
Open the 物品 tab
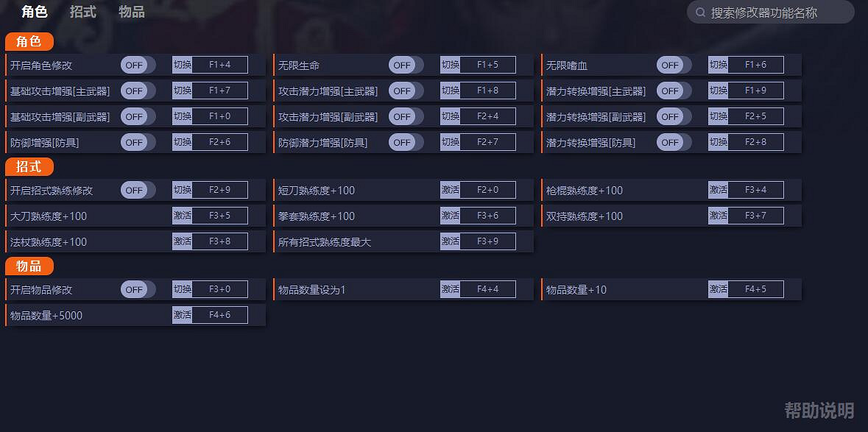click(x=132, y=12)
